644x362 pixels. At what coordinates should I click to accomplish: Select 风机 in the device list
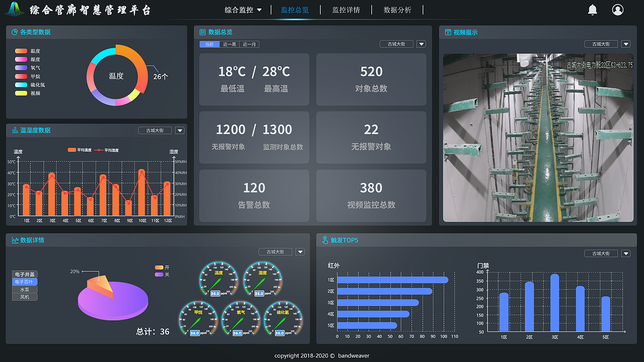pyautogui.click(x=25, y=297)
